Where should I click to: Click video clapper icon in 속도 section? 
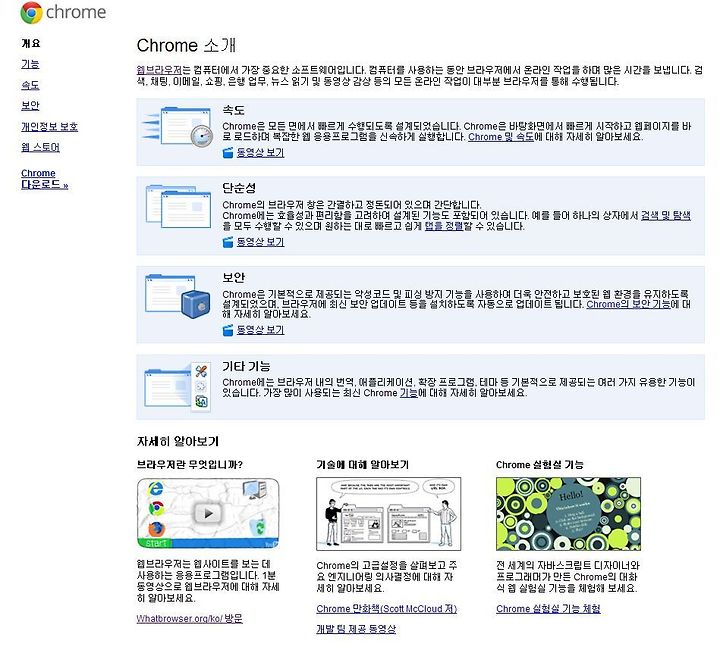tap(228, 153)
